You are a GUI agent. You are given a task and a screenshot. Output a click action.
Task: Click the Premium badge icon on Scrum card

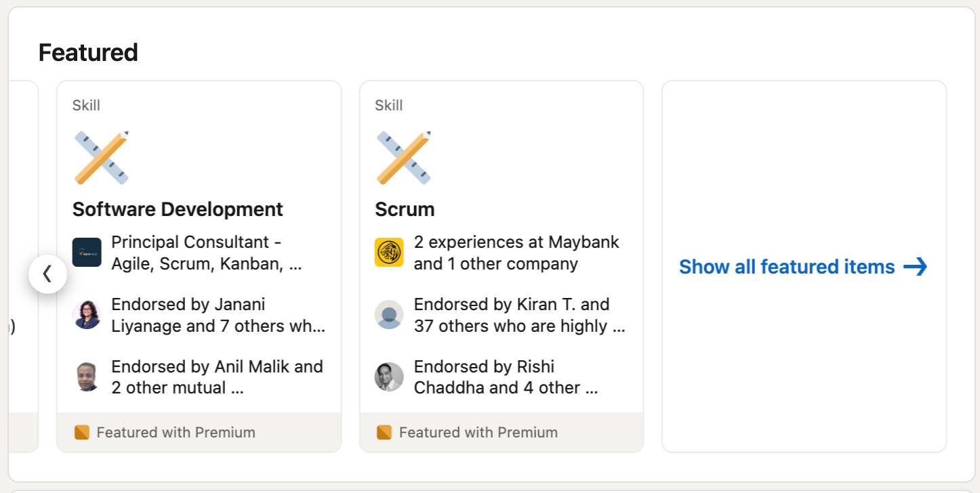[384, 432]
